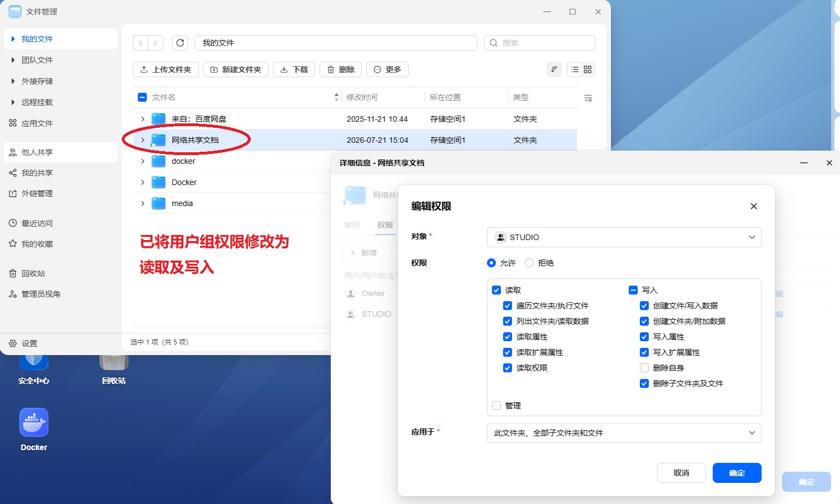Click the 新建文件夹 button
840x504 pixels.
tap(236, 69)
